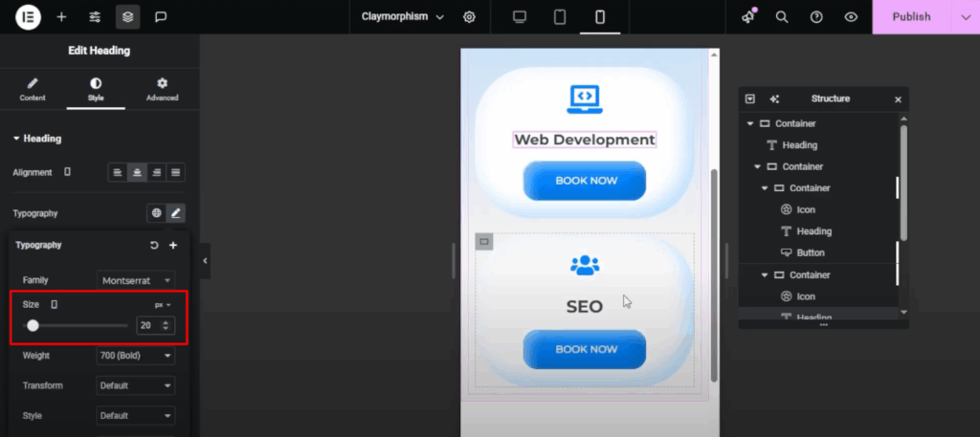Click the Structure panel scrollbar
The height and width of the screenshot is (437, 980).
(903, 183)
